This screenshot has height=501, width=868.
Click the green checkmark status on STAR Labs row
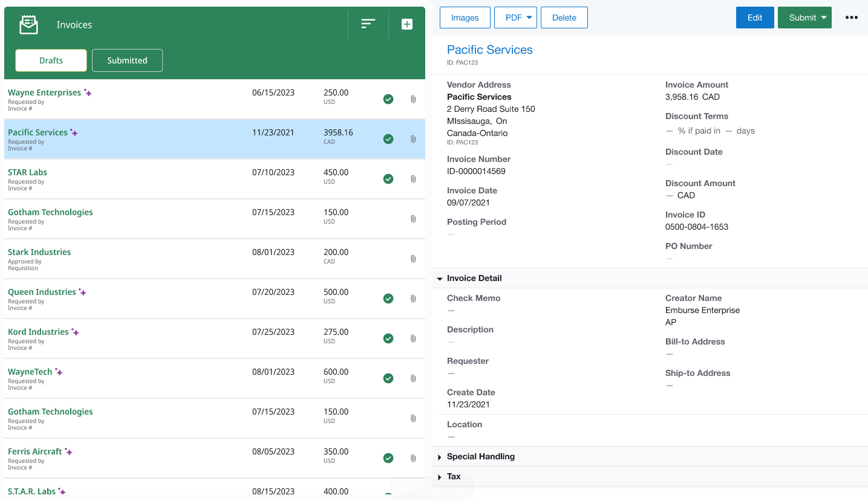pyautogui.click(x=388, y=179)
